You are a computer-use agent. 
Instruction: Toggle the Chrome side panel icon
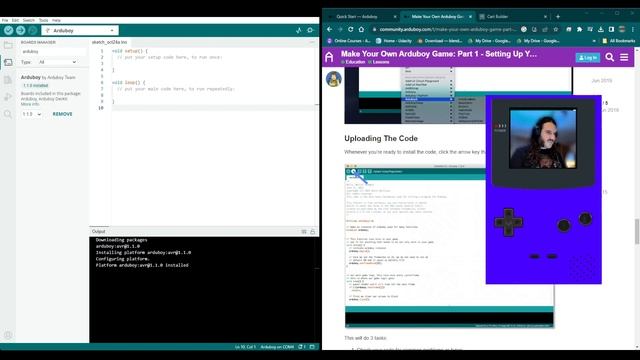click(x=611, y=29)
